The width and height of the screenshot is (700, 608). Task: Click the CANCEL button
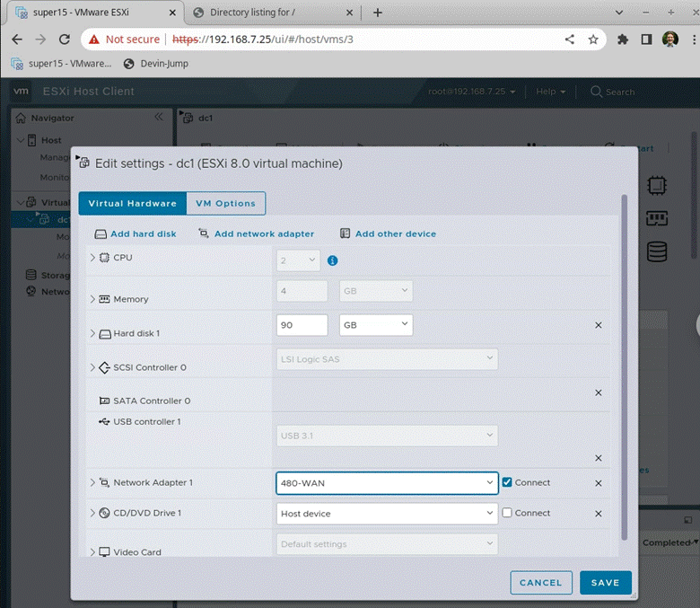pyautogui.click(x=540, y=583)
